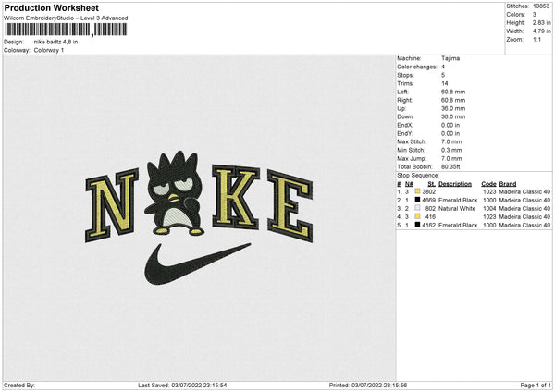
Task: Click 'Emerald Black' in the 4162 row
Action: tap(458, 225)
